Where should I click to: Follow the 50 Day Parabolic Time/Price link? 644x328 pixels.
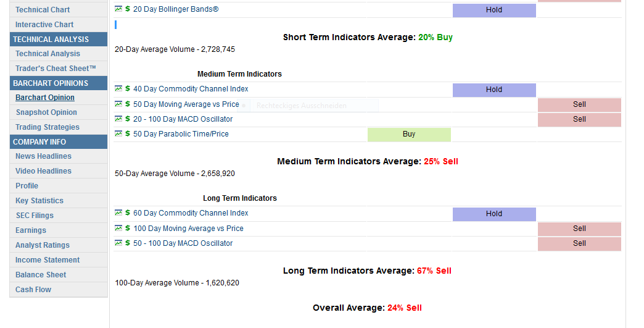point(181,134)
